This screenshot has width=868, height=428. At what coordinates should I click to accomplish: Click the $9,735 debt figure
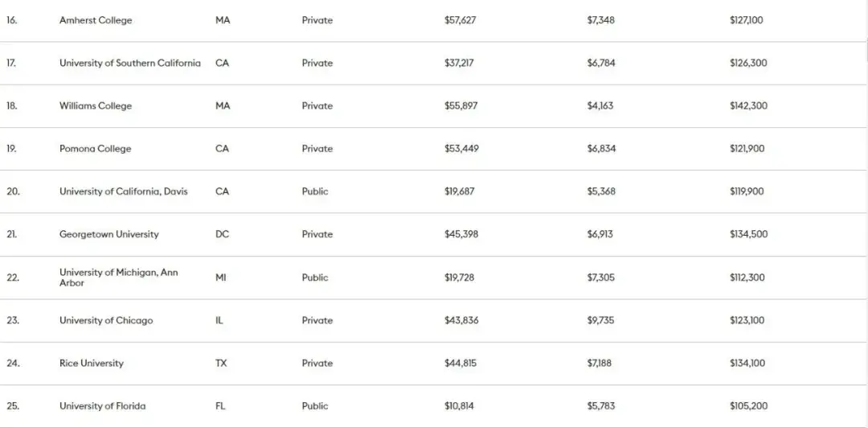[600, 320]
